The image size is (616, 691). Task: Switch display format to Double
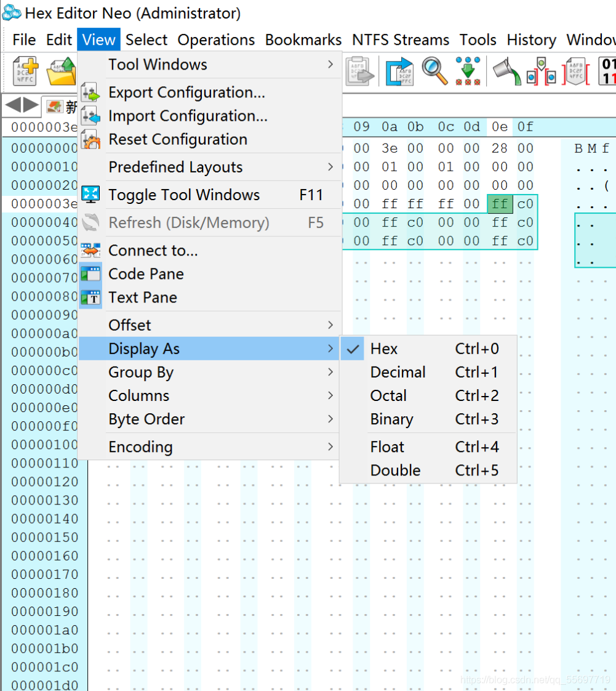pos(428,471)
